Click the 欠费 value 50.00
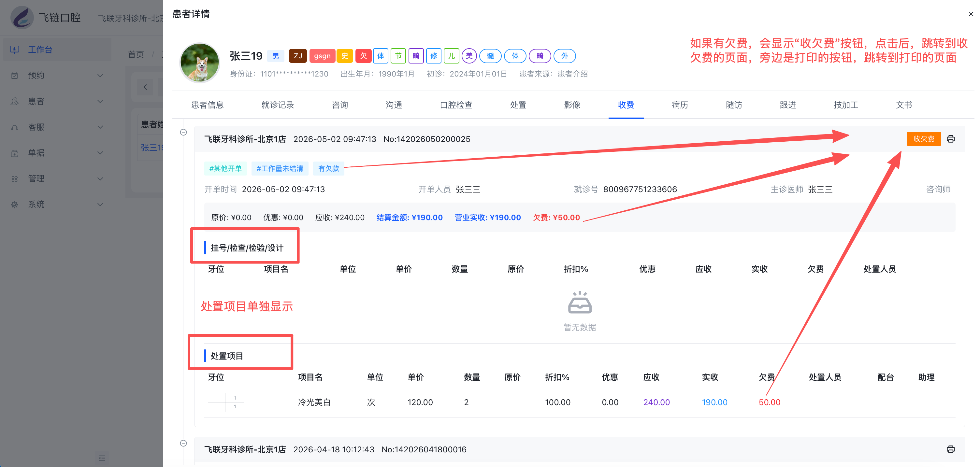 coord(769,402)
